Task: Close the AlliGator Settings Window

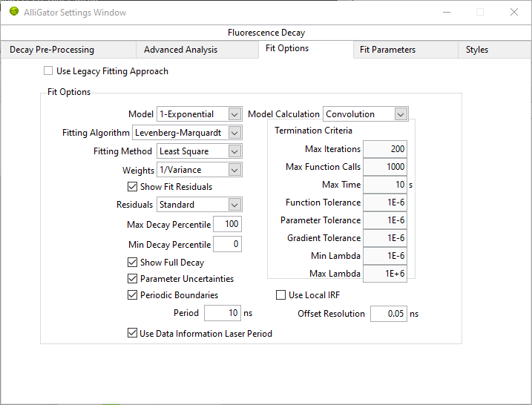Action: [x=514, y=12]
